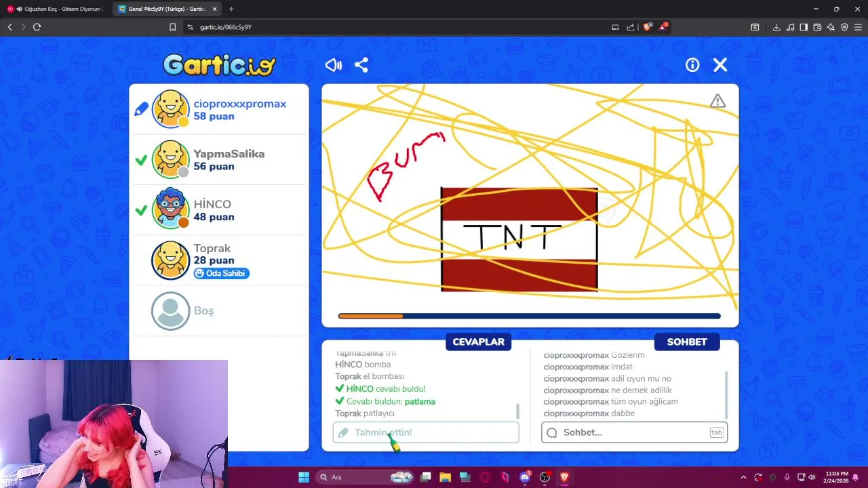Go forward in browser history
The height and width of the screenshot is (488, 868).
point(23,27)
